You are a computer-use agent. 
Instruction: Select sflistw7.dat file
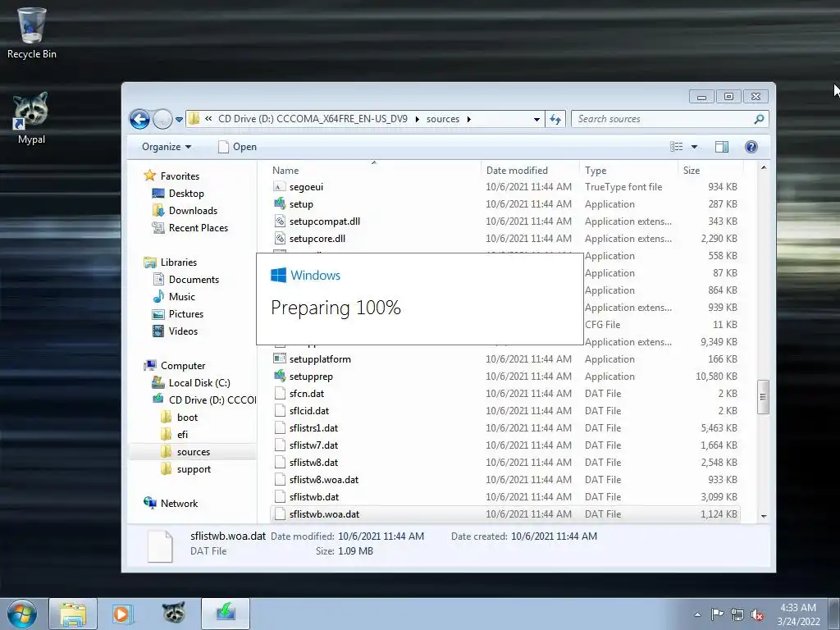(313, 445)
